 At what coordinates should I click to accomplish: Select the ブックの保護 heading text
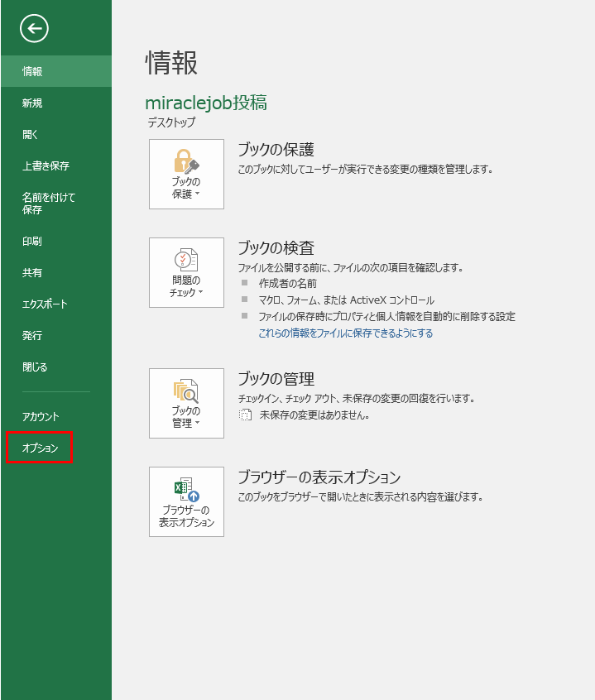[276, 150]
